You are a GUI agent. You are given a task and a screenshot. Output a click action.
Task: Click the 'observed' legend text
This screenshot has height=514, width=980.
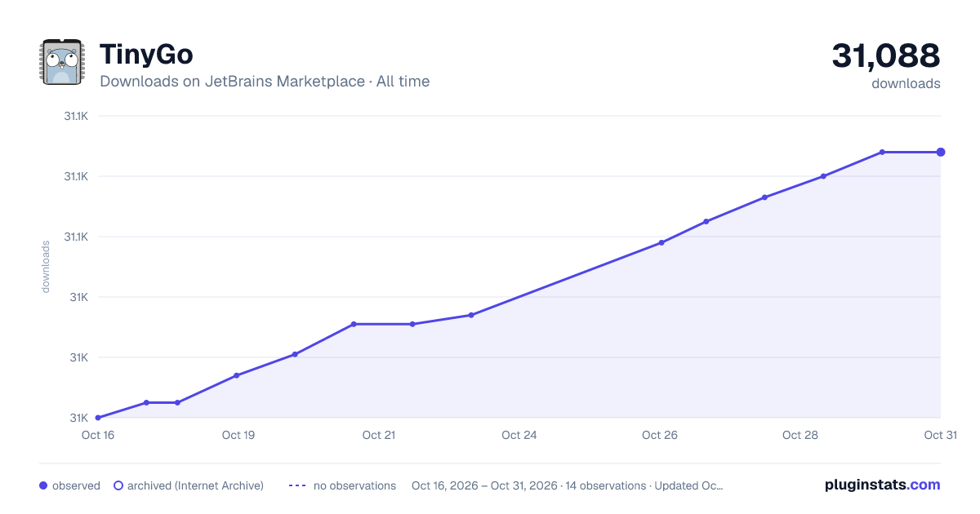click(x=76, y=485)
